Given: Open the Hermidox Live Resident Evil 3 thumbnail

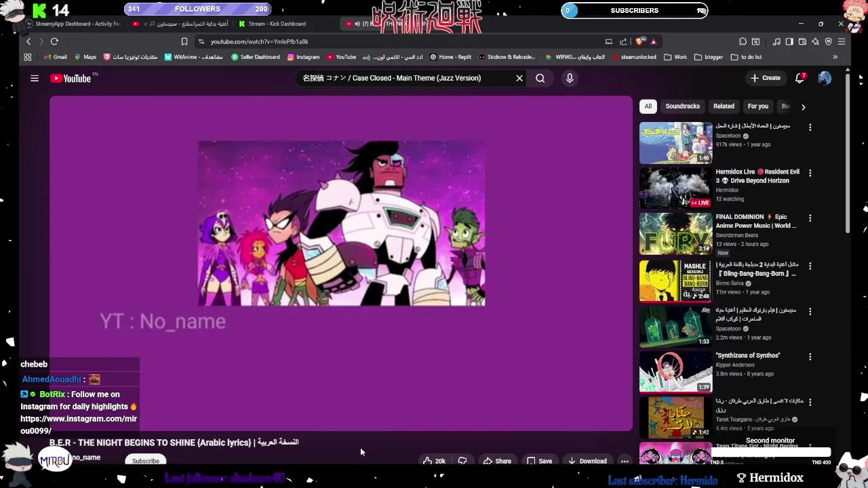Looking at the screenshot, I should coord(675,188).
